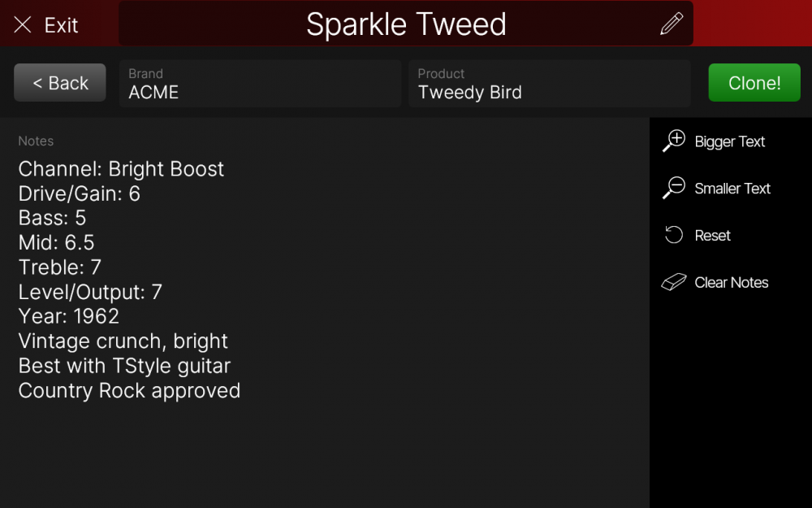Image resolution: width=812 pixels, height=508 pixels.
Task: Edit the Brand field showing ACME
Action: tap(260, 84)
